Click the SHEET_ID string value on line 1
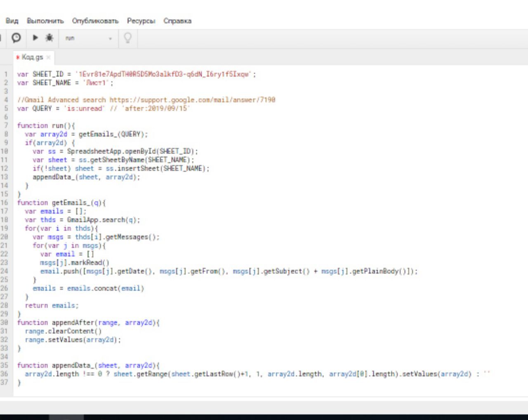Screen dimensions: 528x420 coord(164,74)
